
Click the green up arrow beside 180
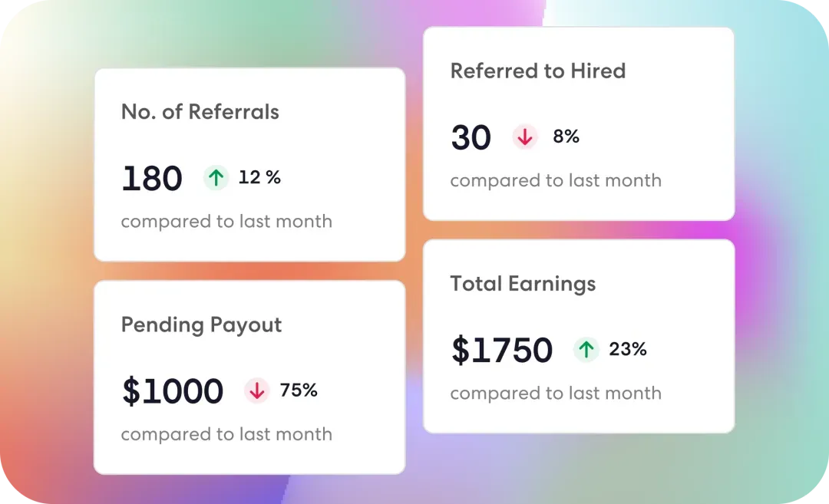point(216,178)
